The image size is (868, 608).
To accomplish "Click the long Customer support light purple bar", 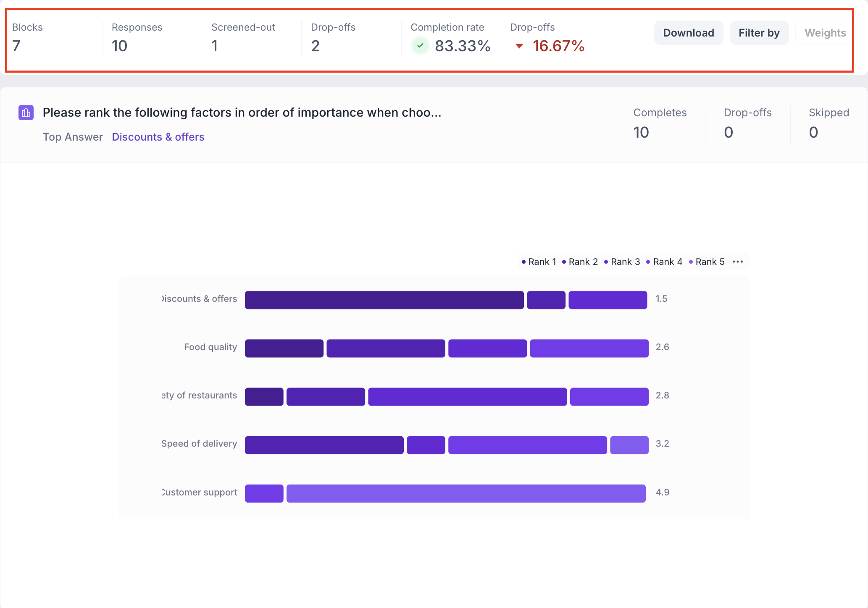I will (x=466, y=493).
